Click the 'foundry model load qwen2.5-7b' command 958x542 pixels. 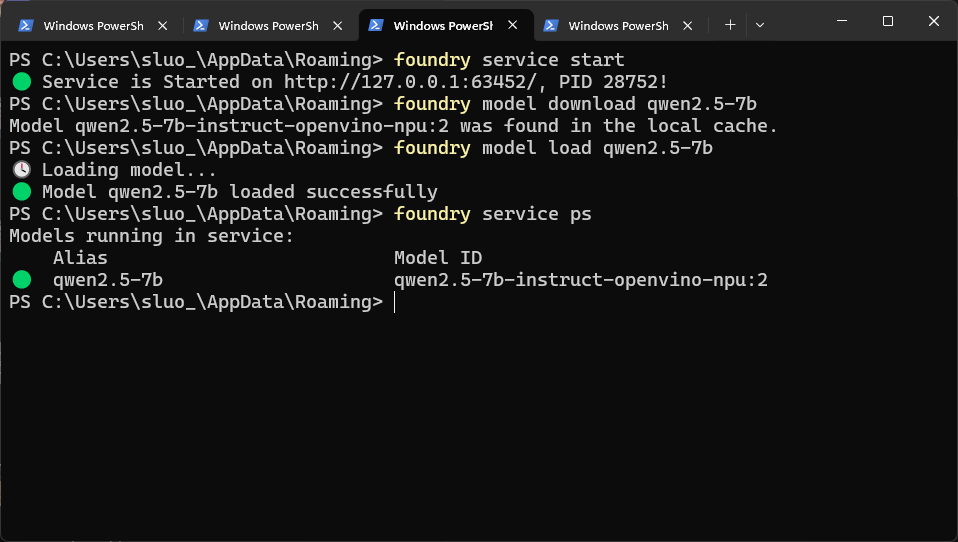pyautogui.click(x=553, y=148)
